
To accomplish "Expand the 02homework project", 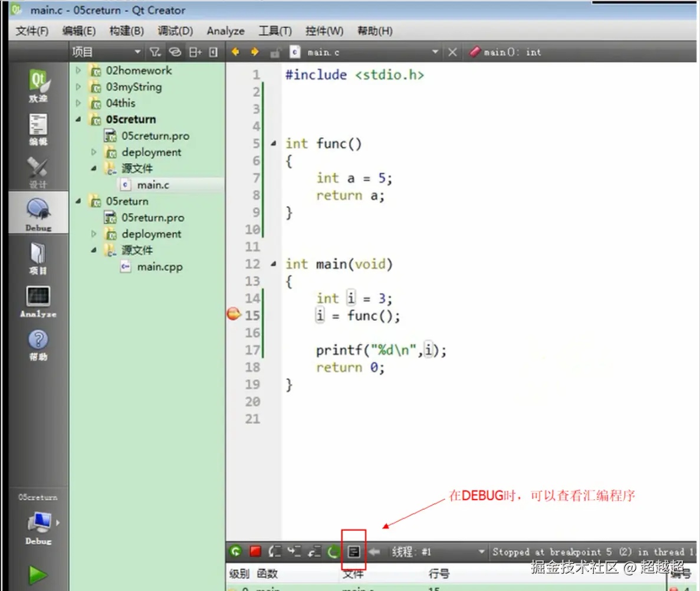I will [78, 70].
